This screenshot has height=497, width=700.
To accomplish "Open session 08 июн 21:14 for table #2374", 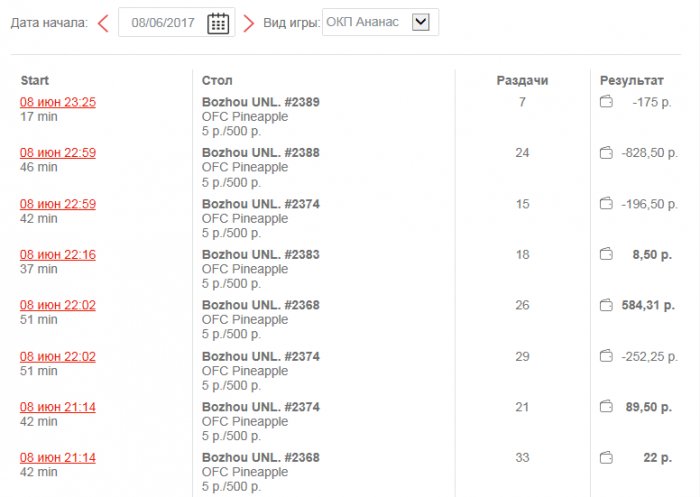I will click(x=58, y=407).
